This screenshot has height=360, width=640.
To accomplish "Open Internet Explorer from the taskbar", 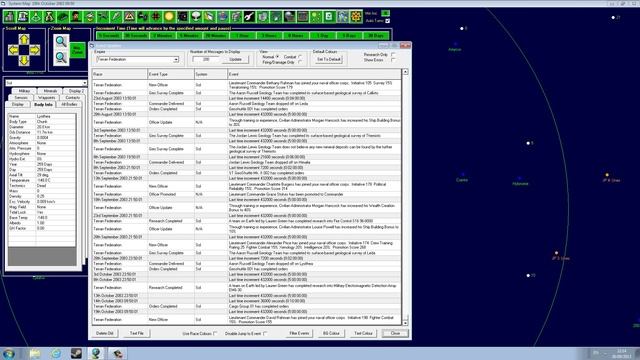I will coord(56,353).
